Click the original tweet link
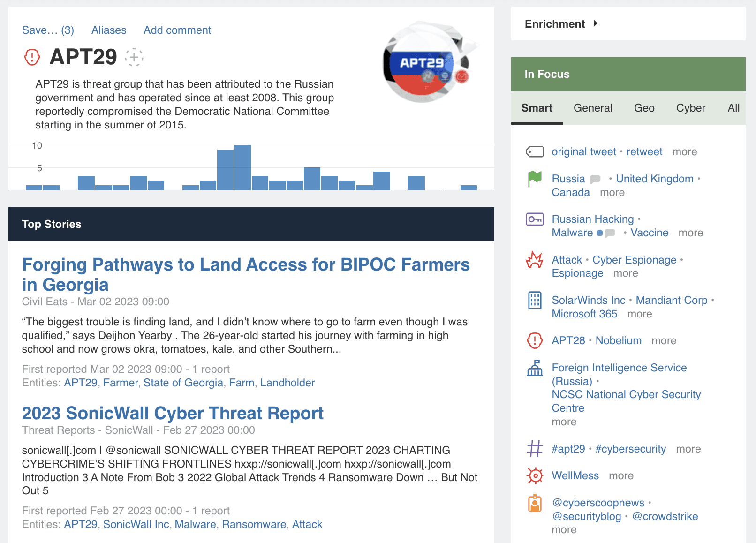The image size is (756, 543). pyautogui.click(x=584, y=152)
